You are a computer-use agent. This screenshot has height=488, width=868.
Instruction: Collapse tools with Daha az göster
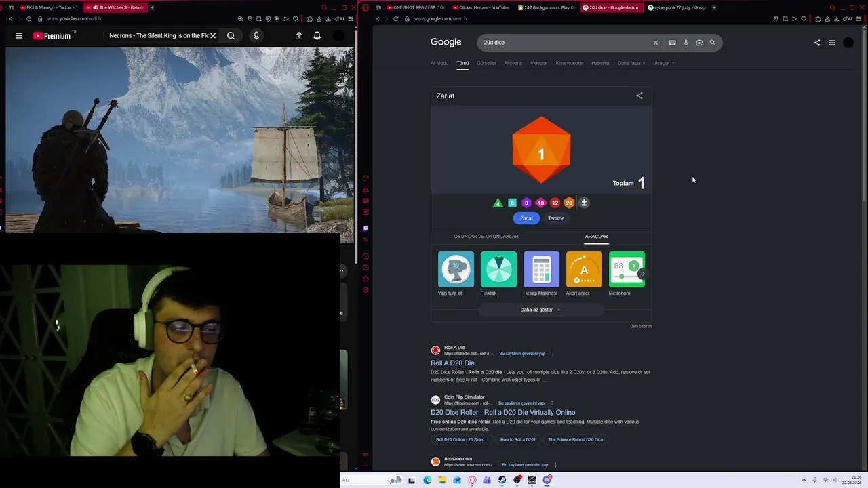(x=541, y=310)
